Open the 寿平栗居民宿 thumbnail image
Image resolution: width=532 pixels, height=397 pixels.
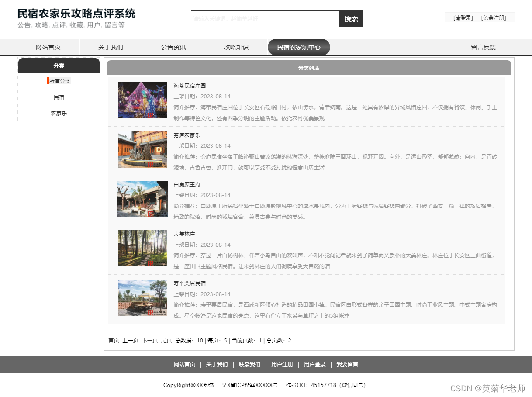[x=142, y=297]
